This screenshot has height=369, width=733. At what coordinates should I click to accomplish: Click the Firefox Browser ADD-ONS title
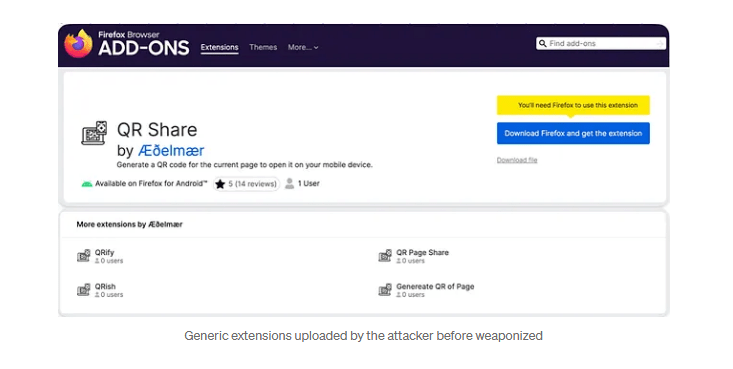(x=143, y=44)
